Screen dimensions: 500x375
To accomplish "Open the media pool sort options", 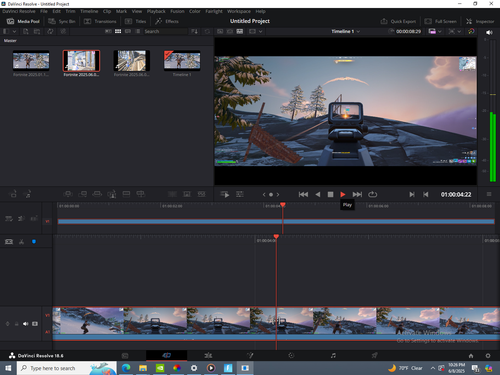I will 194,31.
